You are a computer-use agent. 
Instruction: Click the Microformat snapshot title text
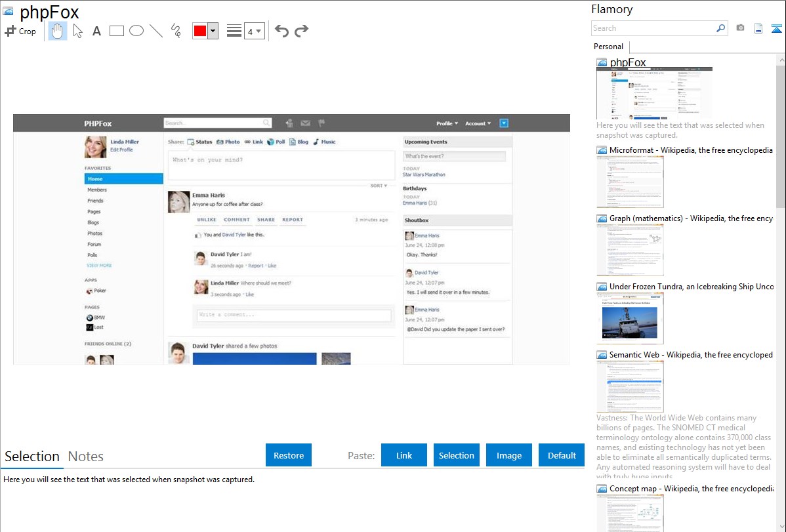(x=691, y=150)
